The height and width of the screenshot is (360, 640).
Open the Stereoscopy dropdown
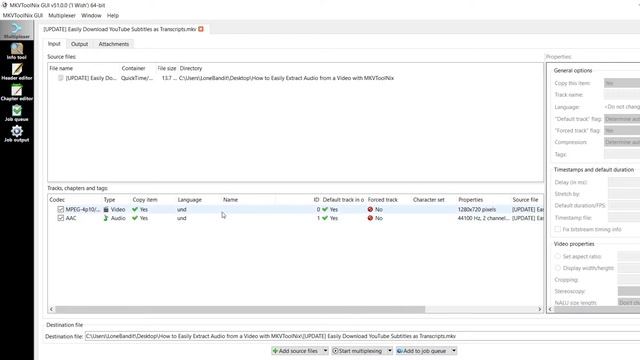tap(629, 291)
